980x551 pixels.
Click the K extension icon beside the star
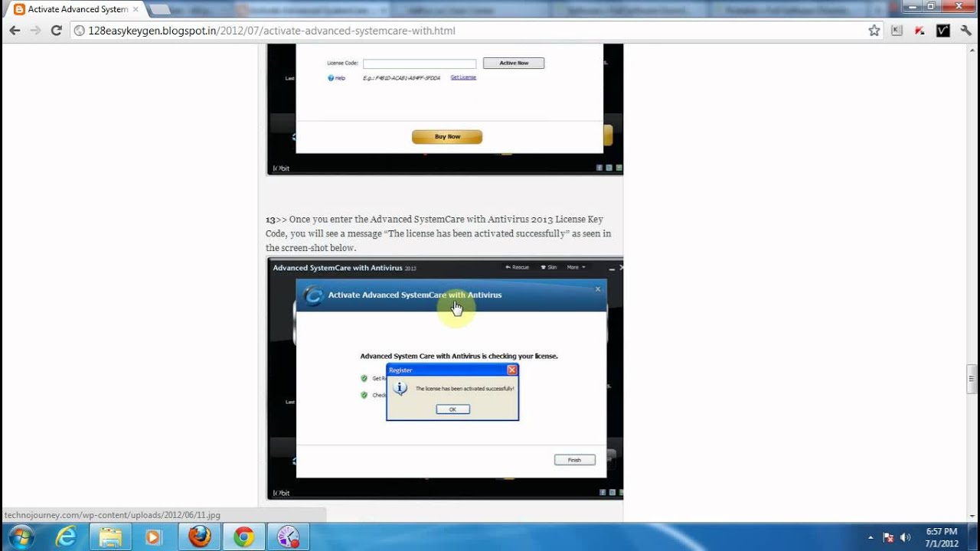(897, 31)
